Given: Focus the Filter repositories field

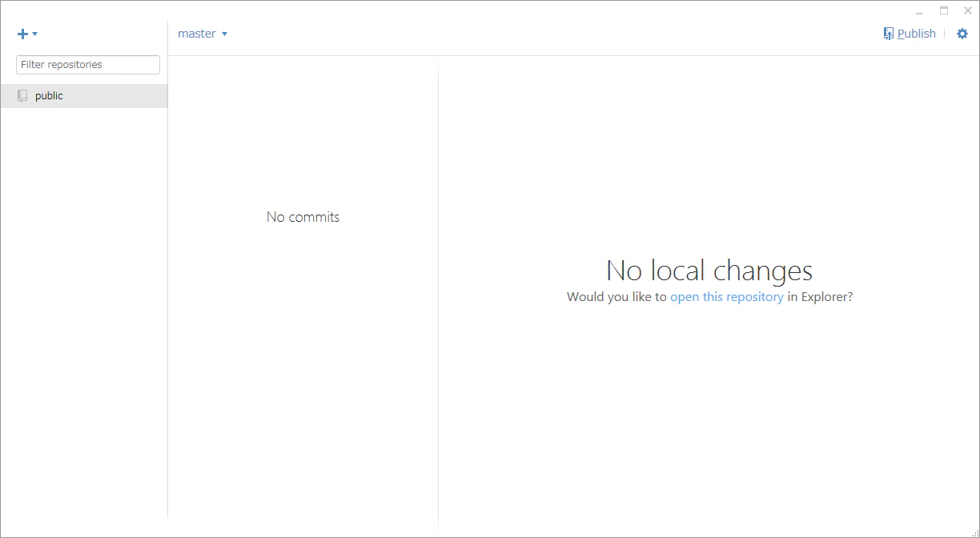Looking at the screenshot, I should (88, 65).
